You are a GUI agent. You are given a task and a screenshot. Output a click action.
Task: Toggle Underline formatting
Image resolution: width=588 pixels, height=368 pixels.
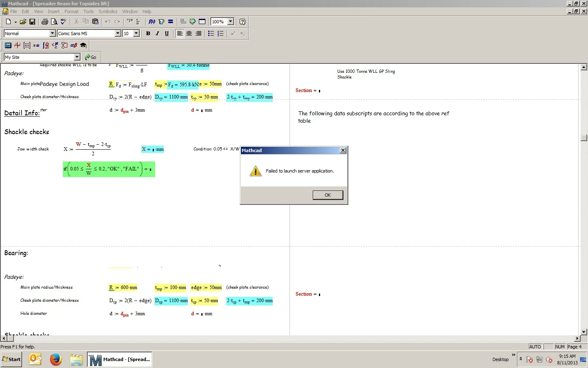click(167, 34)
